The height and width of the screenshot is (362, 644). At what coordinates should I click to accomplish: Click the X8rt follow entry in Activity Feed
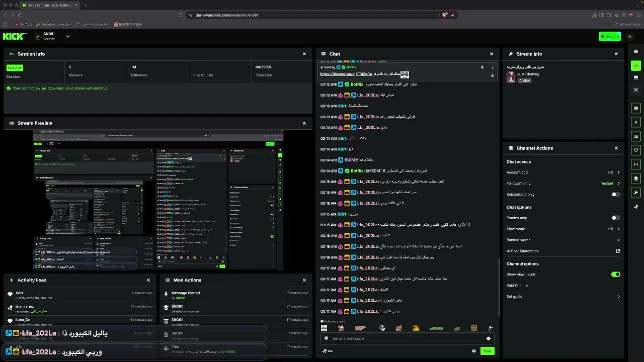pyautogui.click(x=80, y=295)
